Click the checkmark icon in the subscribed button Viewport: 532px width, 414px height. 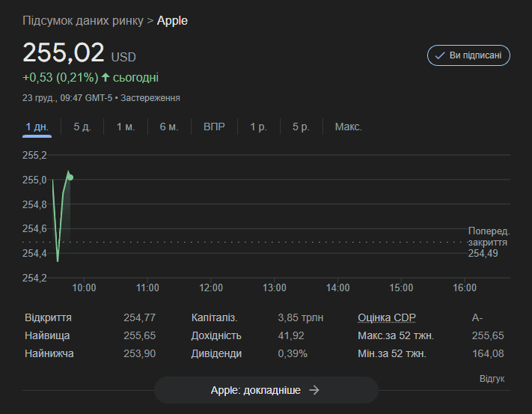tap(440, 55)
